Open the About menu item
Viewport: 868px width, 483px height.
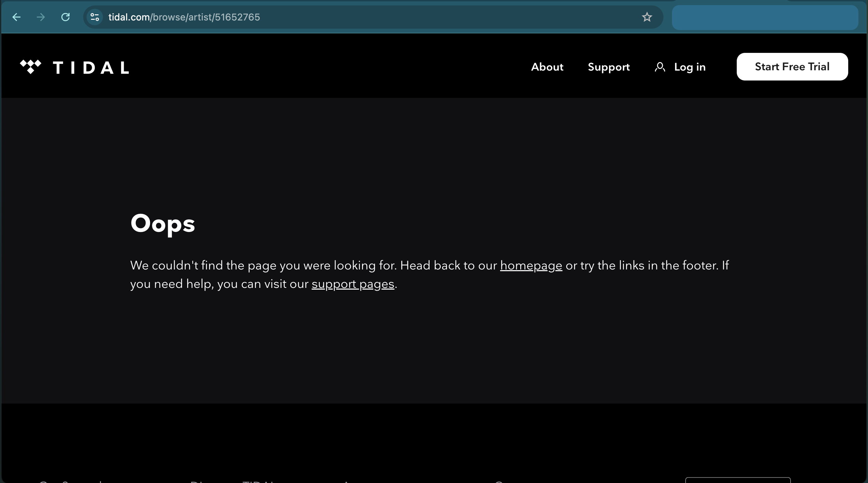(547, 67)
